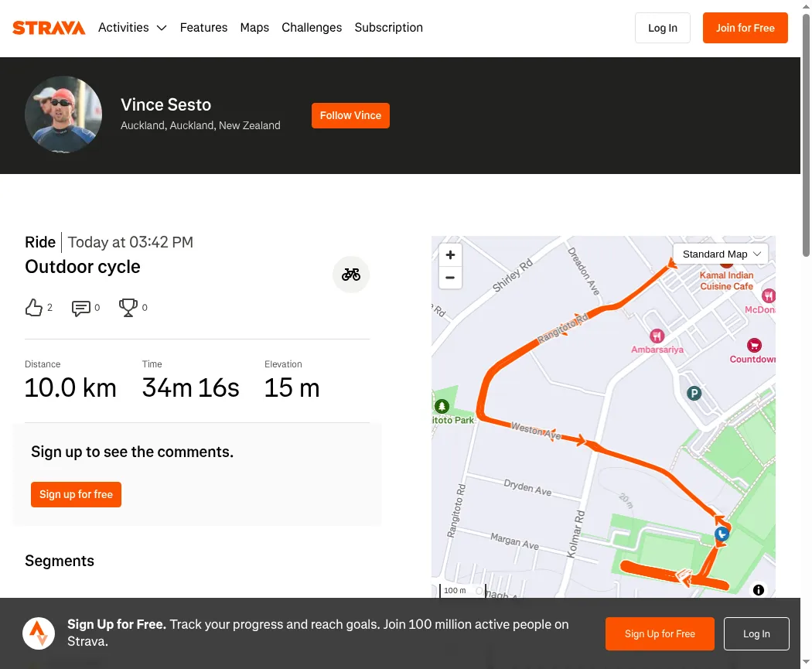Follow Vince with the orange button

(350, 115)
